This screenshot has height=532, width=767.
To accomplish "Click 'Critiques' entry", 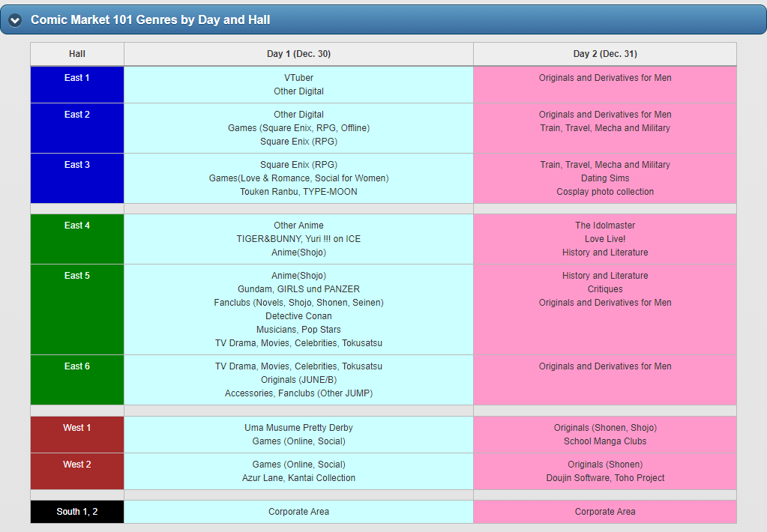I will click(605, 289).
